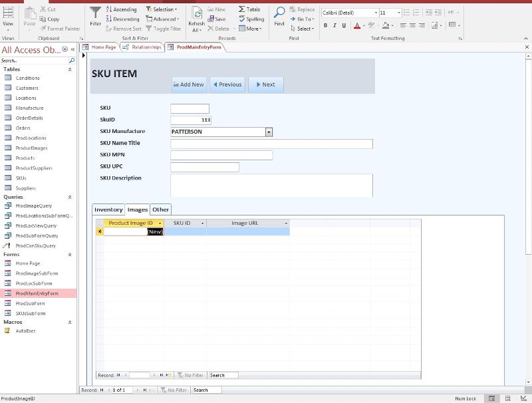The image size is (532, 403).
Task: Sort records Descending
Action: coord(122,19)
